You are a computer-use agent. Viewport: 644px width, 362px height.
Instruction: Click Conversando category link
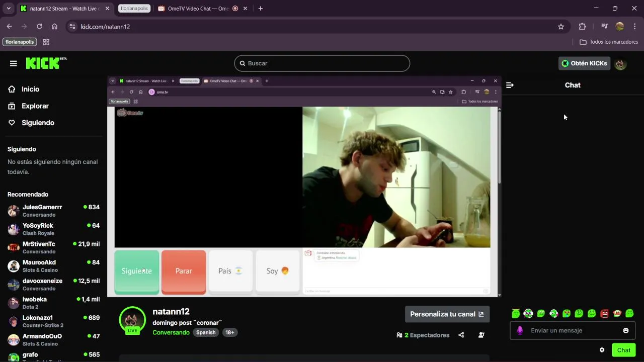171,332
